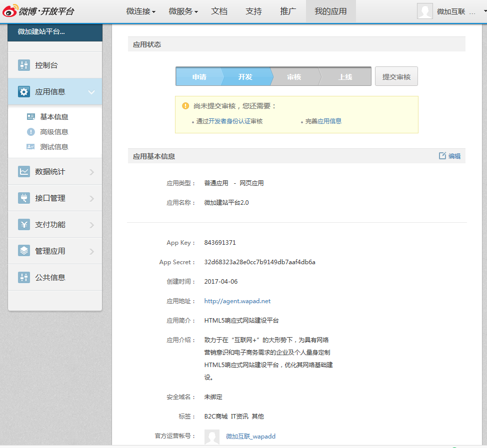487x448 pixels.
Task: Open the 微服务 dropdown menu
Action: [x=183, y=11]
